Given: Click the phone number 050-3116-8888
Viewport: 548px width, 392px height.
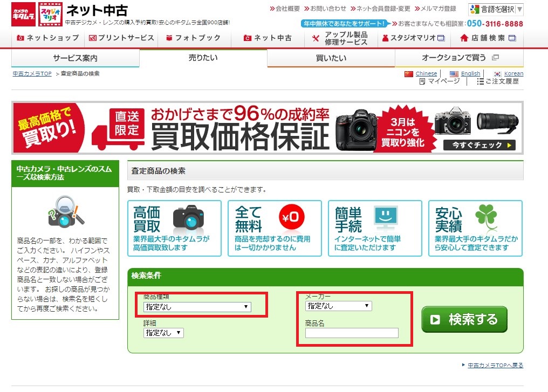Looking at the screenshot, I should click(x=495, y=23).
